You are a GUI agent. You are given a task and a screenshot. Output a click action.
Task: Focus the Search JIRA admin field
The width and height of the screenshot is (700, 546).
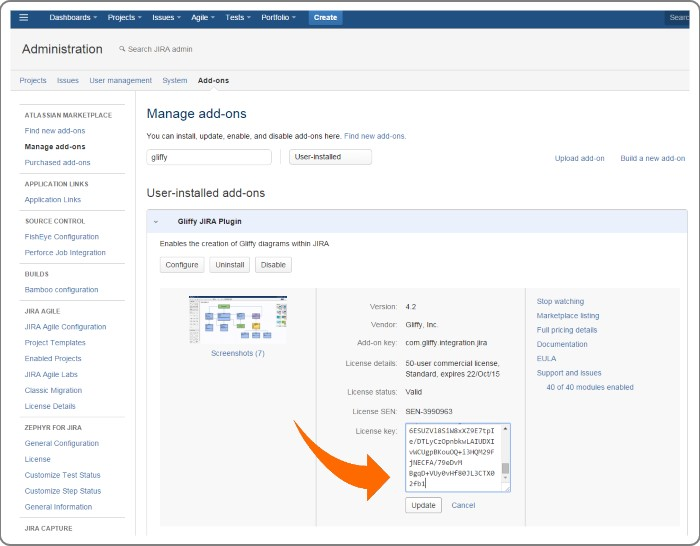pos(160,49)
